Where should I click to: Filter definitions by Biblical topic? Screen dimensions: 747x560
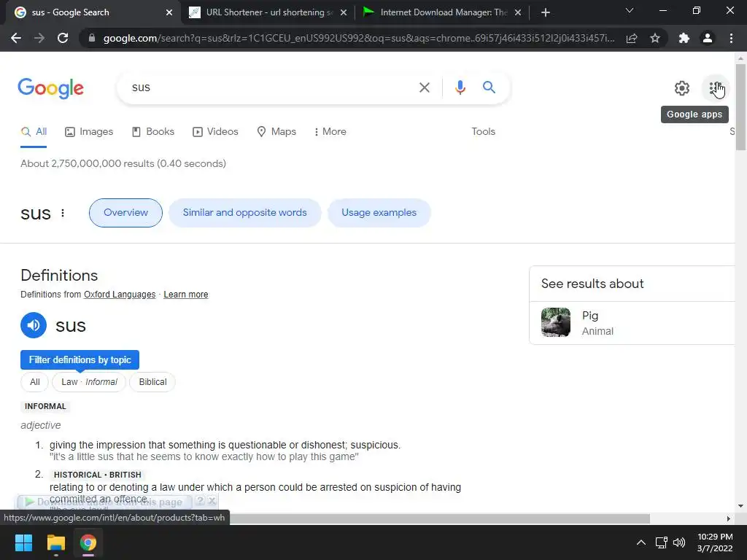(152, 382)
